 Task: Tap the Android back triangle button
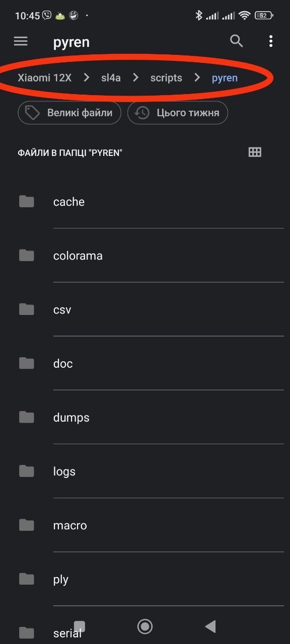point(210,626)
